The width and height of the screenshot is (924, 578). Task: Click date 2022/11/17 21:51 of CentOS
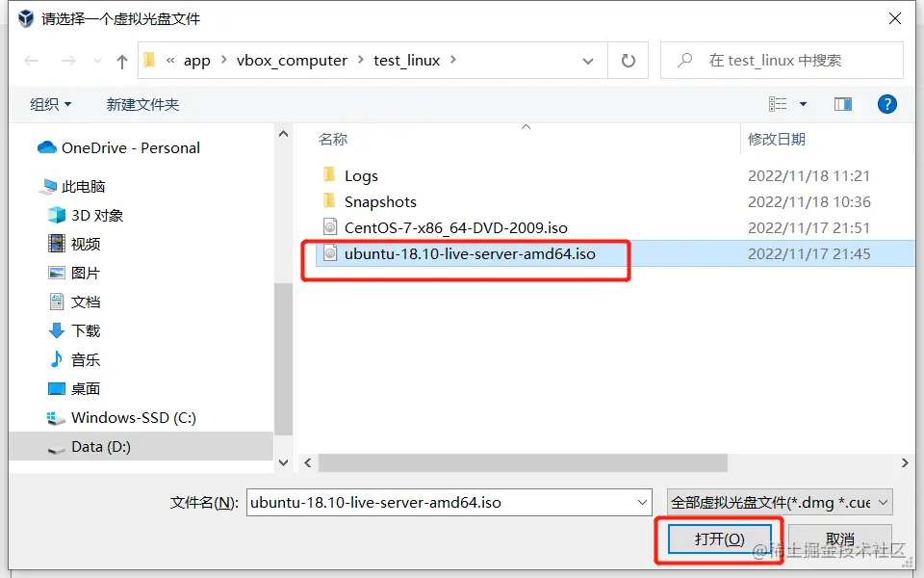click(808, 227)
